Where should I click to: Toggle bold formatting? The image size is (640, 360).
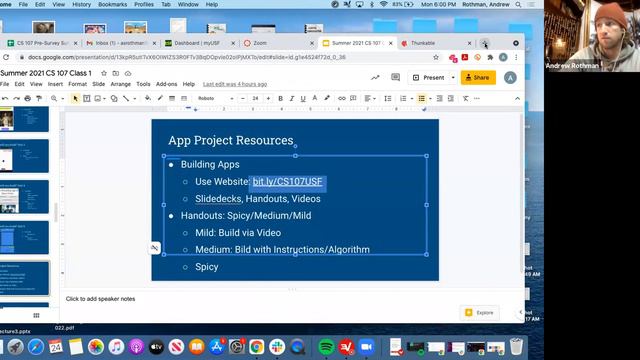280,98
